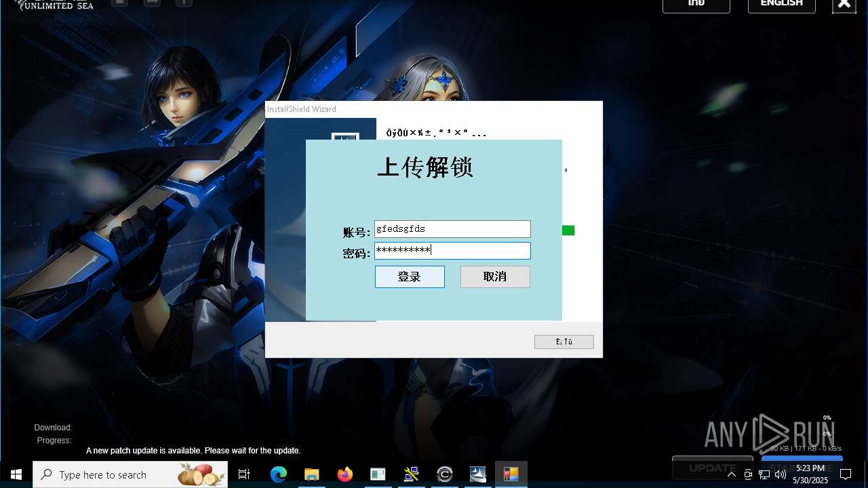Click the 登录 login button
The height and width of the screenshot is (488, 868).
[410, 277]
